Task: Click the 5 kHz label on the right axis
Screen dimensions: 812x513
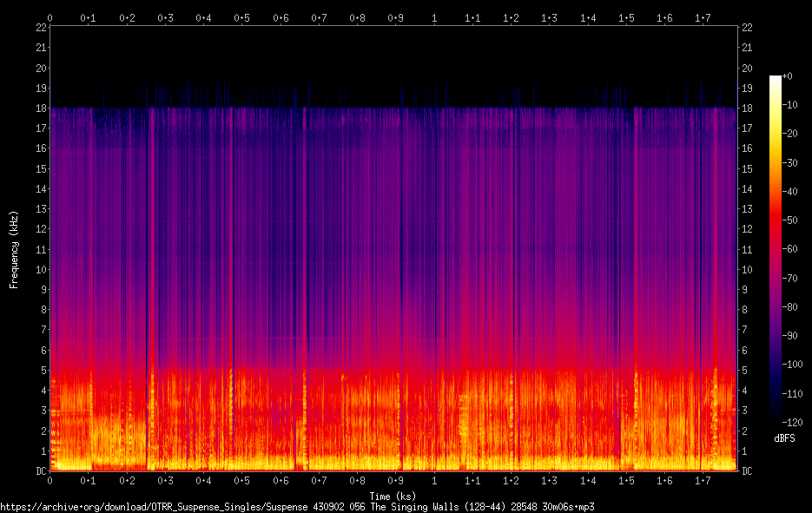Action: [744, 371]
